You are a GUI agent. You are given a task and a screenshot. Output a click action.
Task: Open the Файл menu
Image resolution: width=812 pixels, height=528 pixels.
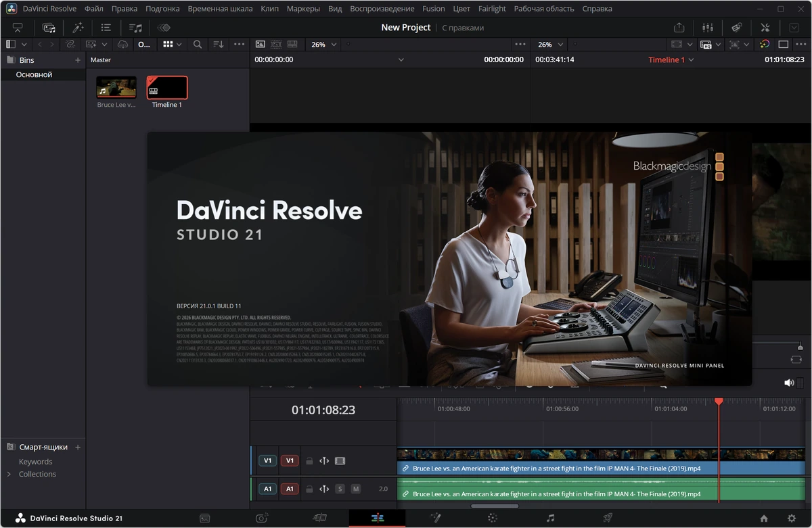pos(94,9)
